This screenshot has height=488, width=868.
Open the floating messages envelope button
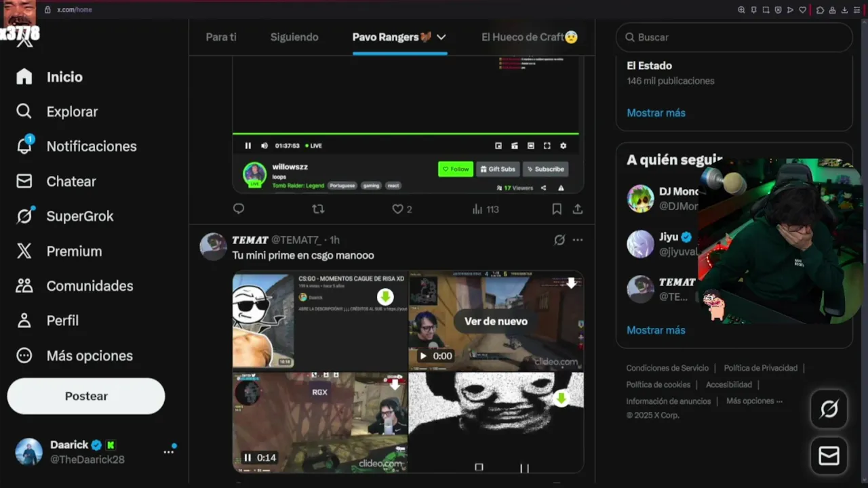(829, 455)
